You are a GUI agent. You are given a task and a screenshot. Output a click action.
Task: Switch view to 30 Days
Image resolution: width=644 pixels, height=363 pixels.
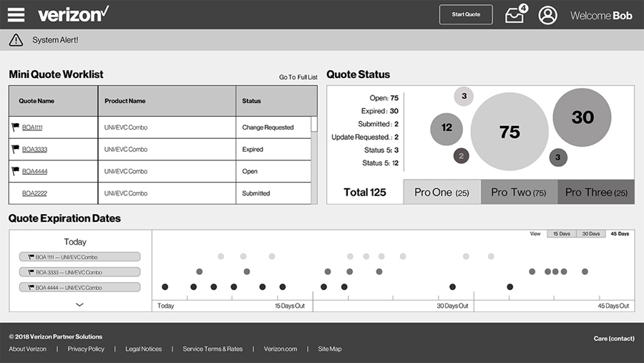(590, 233)
